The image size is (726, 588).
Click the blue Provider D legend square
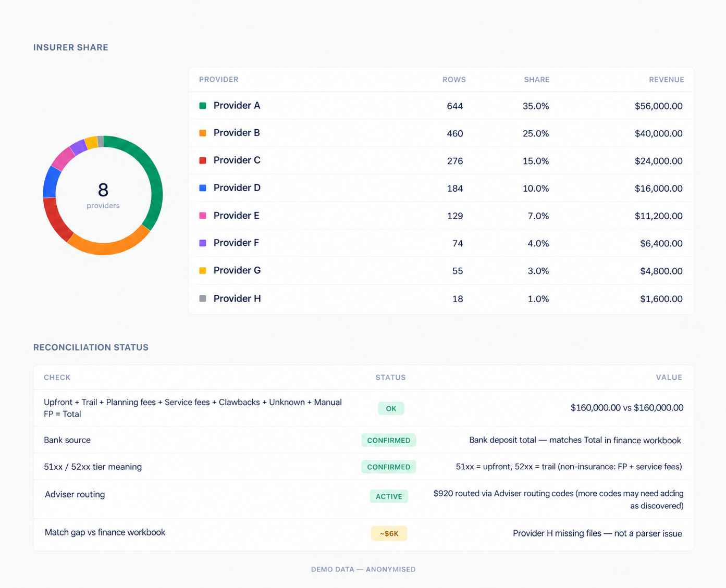(203, 188)
